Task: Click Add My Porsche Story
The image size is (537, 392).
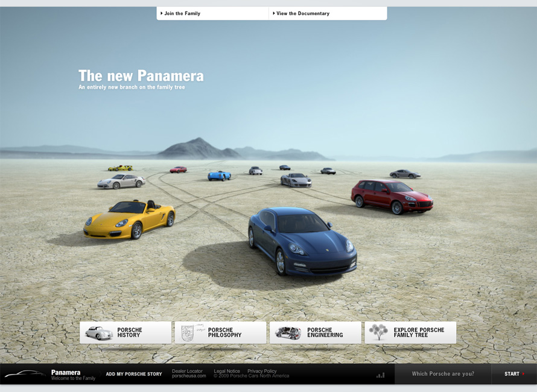Action: (x=134, y=374)
